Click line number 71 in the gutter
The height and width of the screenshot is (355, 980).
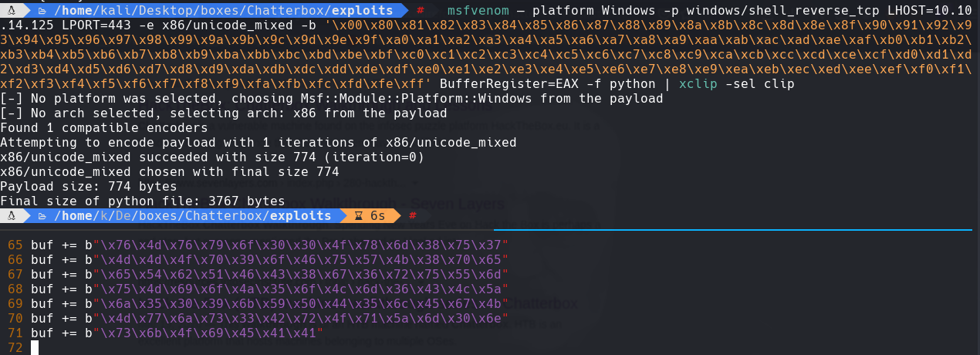pyautogui.click(x=15, y=333)
